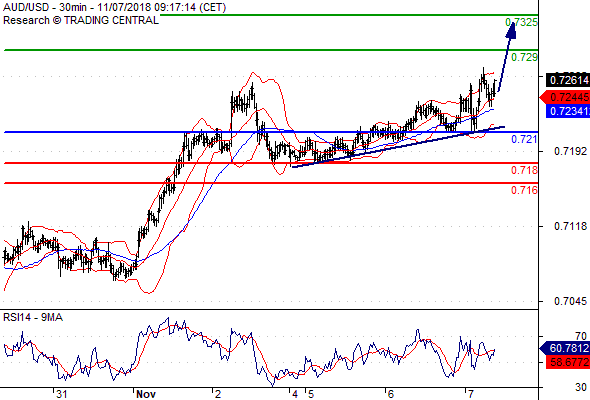Click the 0.716 red support label
Image resolution: width=590 pixels, height=400 pixels.
click(524, 190)
